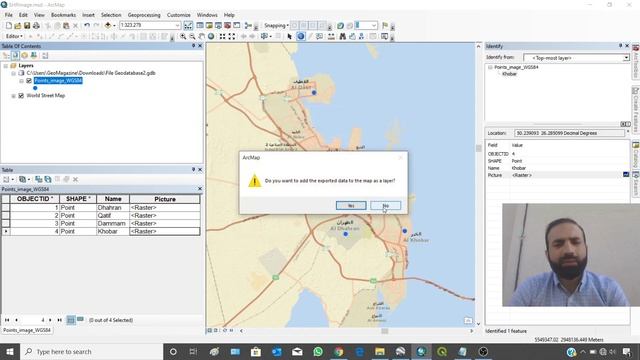The height and width of the screenshot is (360, 640).
Task: Click the Open document folder icon
Action: pyautogui.click(x=18, y=26)
